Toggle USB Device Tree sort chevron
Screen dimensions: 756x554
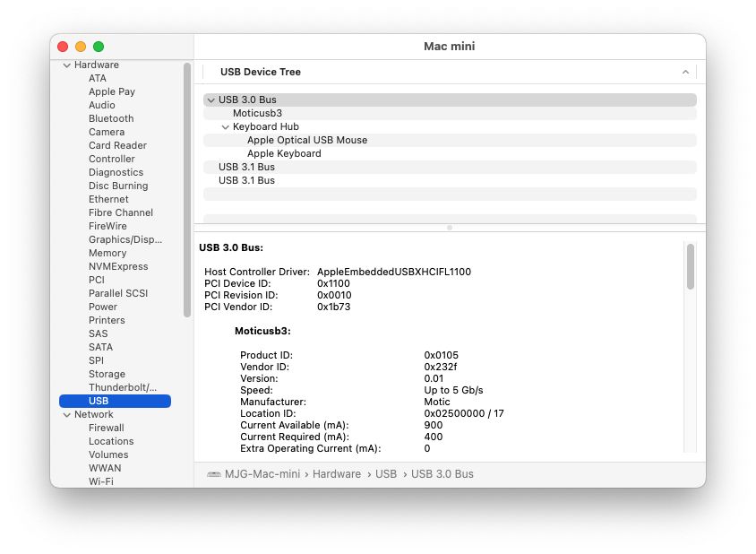[x=685, y=72]
